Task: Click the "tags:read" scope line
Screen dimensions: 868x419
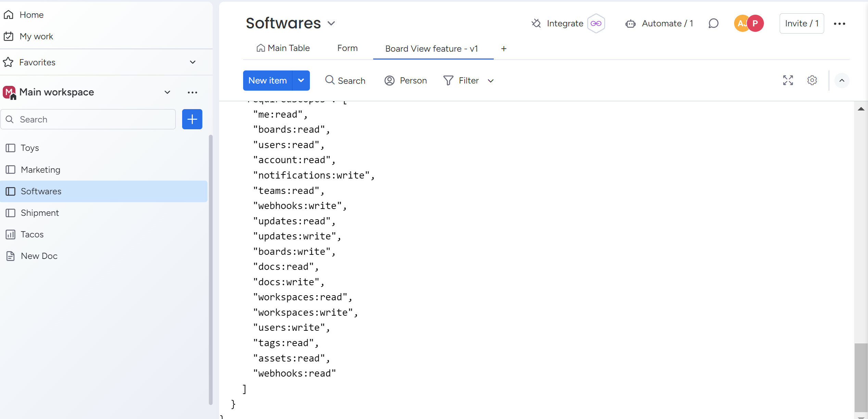Action: [x=286, y=343]
